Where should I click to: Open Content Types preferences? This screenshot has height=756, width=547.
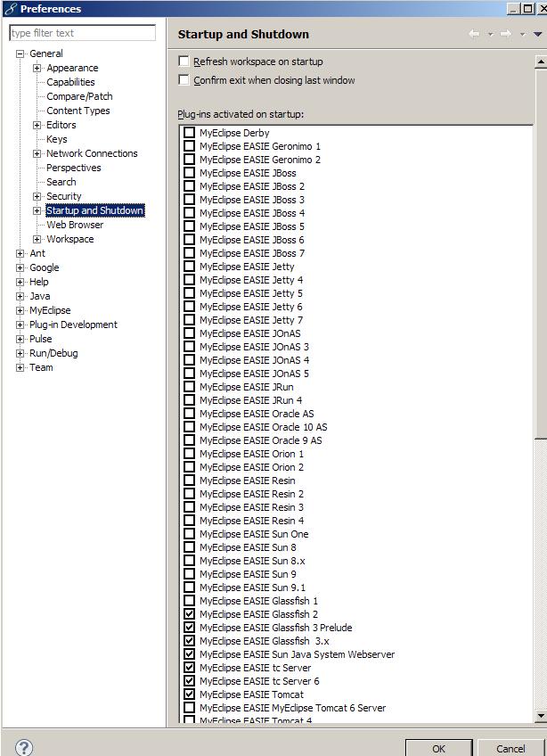click(78, 111)
